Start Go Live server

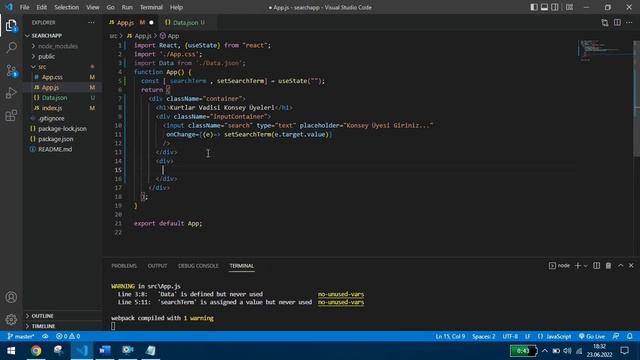coord(592,336)
